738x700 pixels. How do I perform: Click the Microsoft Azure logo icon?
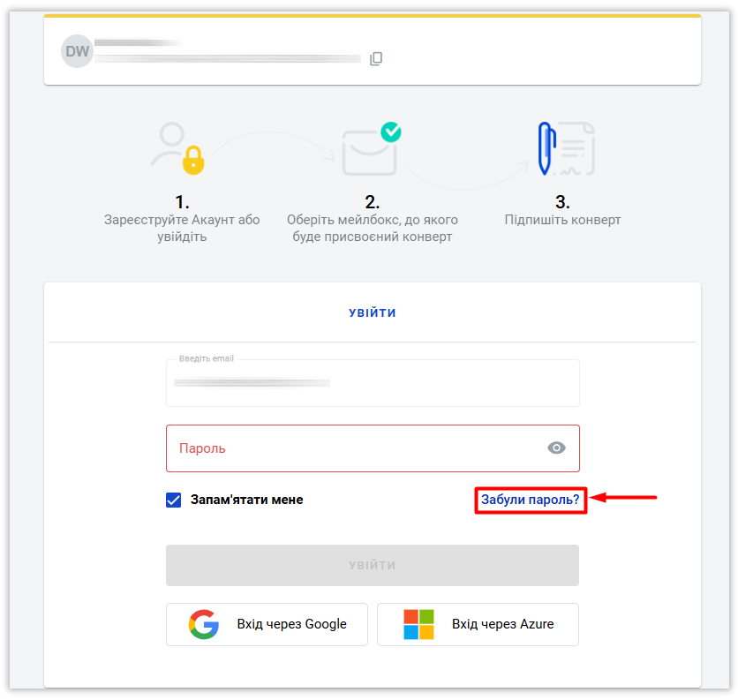[x=418, y=625]
